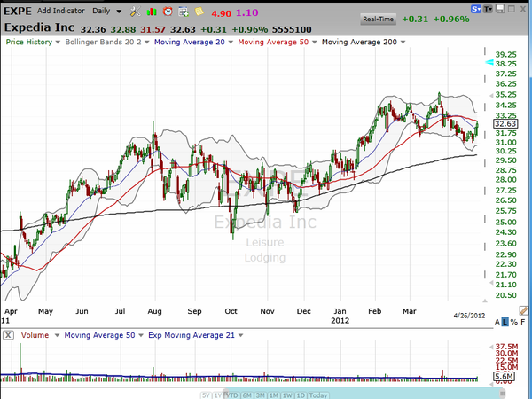Viewport: 532px width, 399px height.
Task: Close volume pane with the X box
Action: 8,335
